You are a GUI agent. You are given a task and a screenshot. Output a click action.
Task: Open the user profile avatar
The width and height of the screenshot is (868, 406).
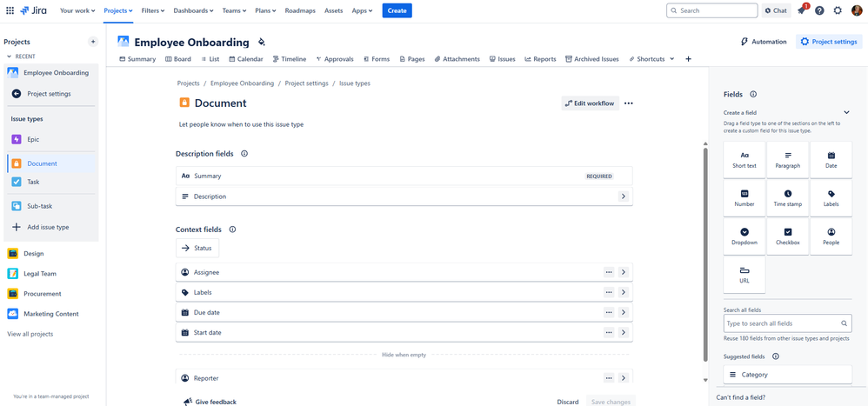[857, 10]
